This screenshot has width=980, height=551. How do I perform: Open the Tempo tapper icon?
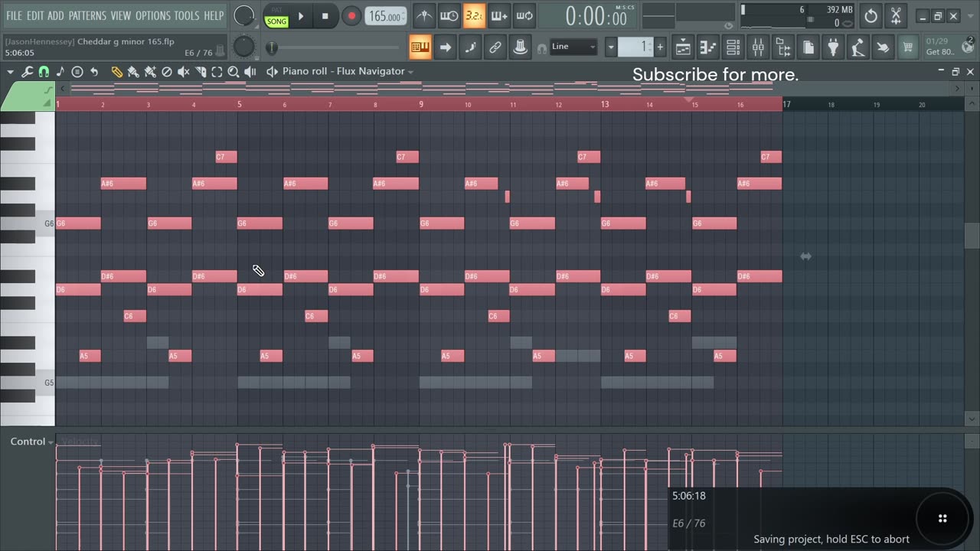coord(858,47)
